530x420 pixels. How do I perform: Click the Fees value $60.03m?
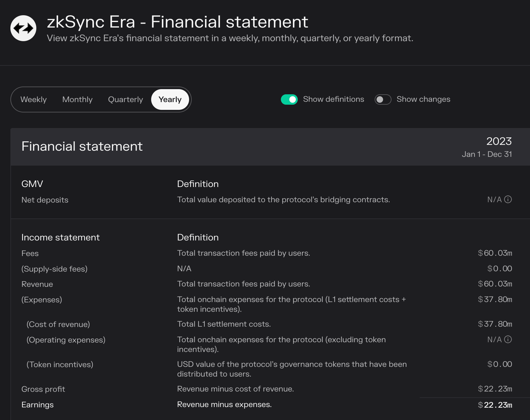coord(495,253)
